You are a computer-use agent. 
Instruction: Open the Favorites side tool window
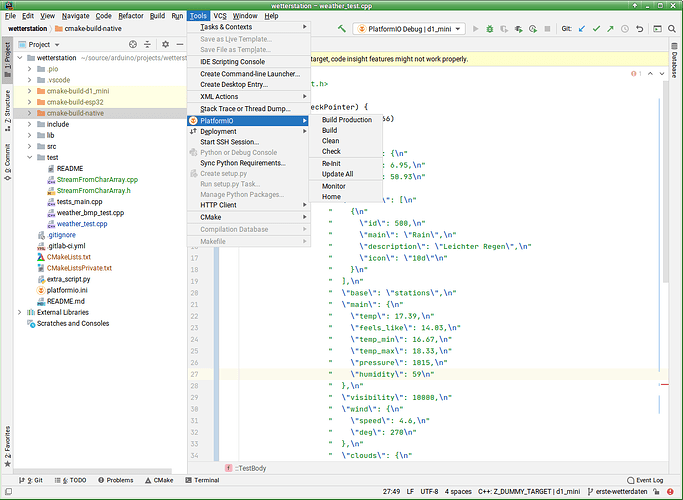click(7, 446)
